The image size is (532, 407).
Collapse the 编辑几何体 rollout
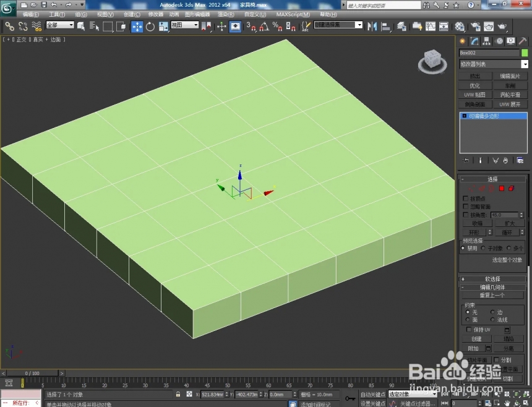pos(492,287)
